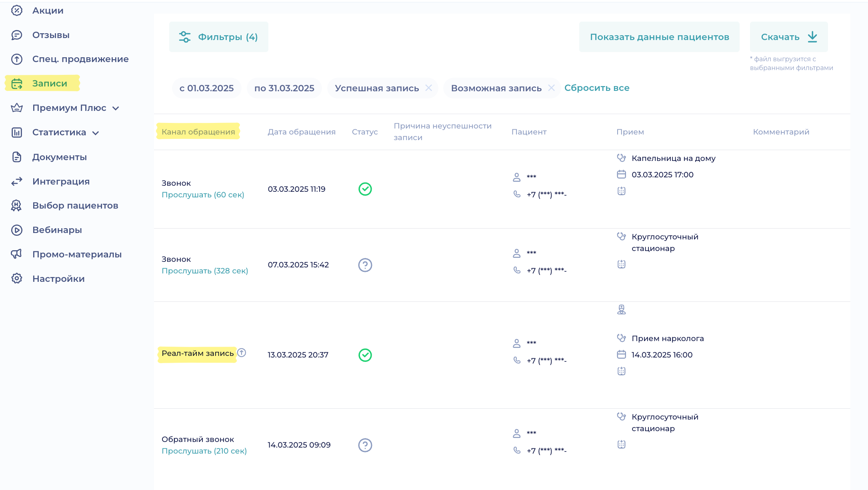
Task: Click the info arrow icon beside Реал-тайм запись
Action: click(x=242, y=353)
